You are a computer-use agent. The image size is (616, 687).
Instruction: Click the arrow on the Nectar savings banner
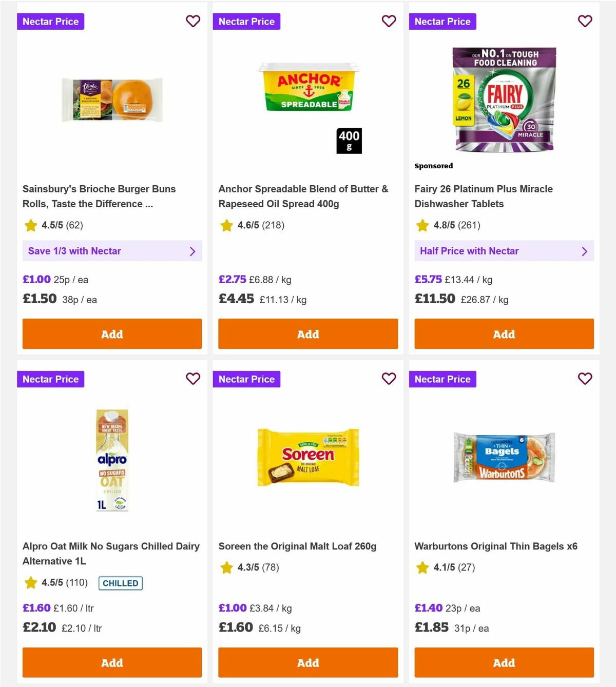click(x=193, y=251)
